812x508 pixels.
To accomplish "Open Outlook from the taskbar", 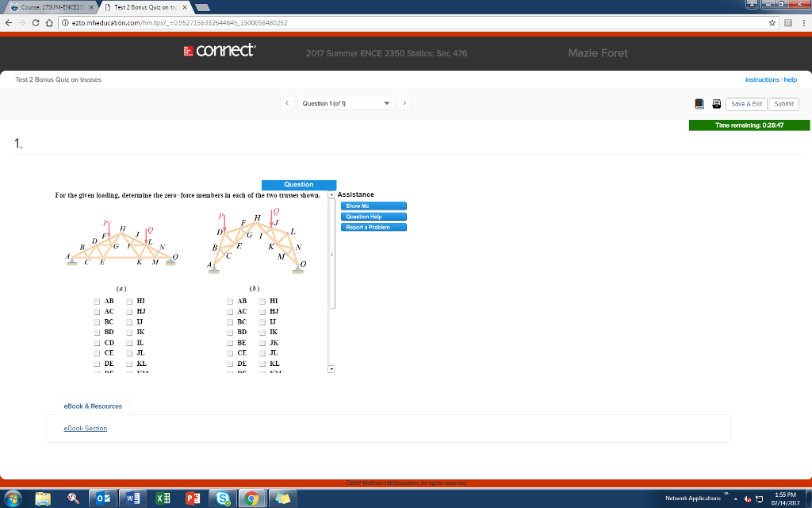I will pos(102,498).
